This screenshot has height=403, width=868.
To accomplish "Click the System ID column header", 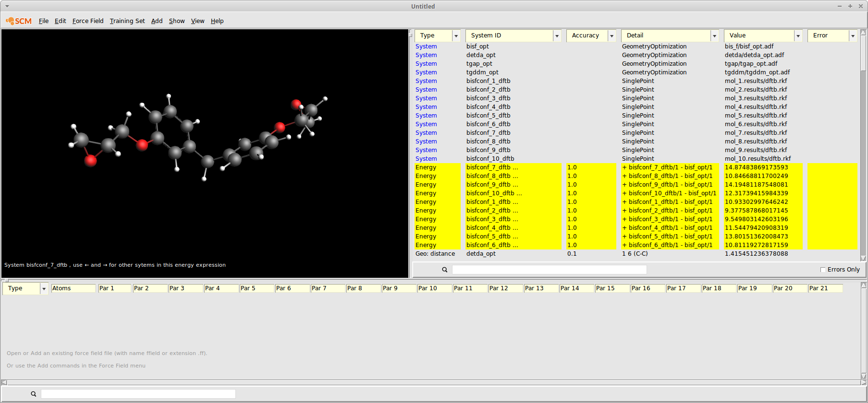I will point(509,36).
